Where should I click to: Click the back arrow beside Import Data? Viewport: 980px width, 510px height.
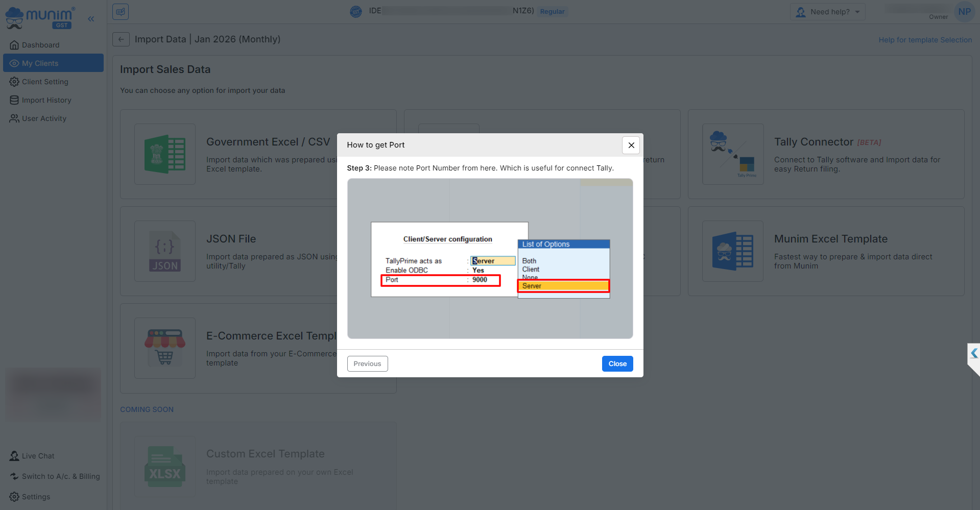pyautogui.click(x=121, y=39)
